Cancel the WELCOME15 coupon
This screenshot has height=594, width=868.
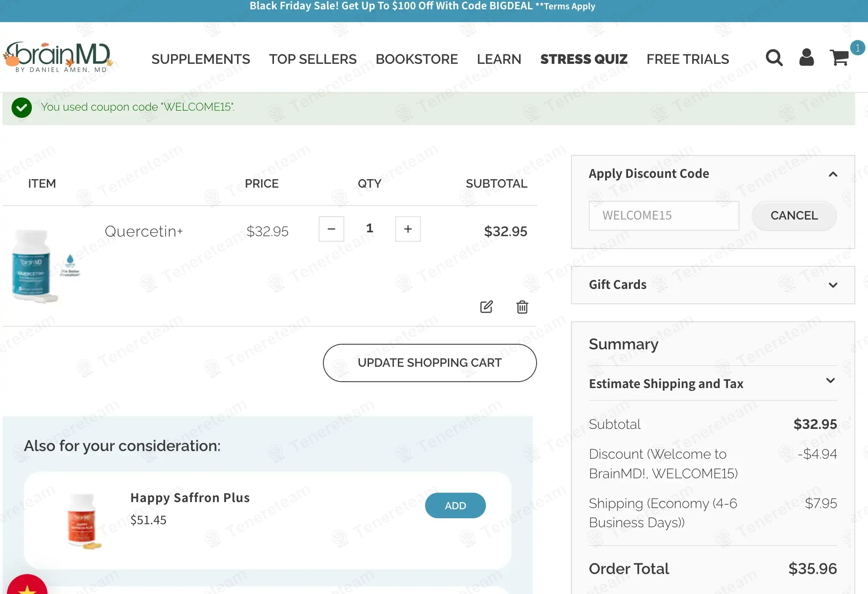click(794, 216)
